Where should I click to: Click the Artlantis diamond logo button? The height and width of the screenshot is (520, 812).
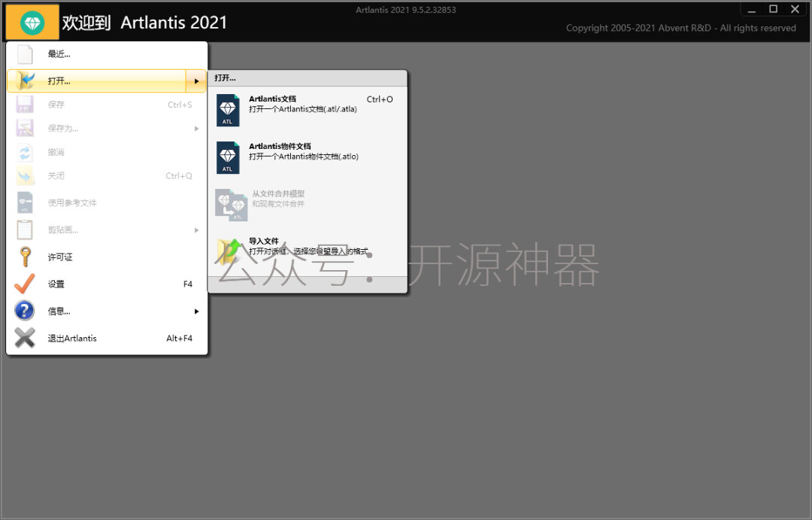click(32, 23)
